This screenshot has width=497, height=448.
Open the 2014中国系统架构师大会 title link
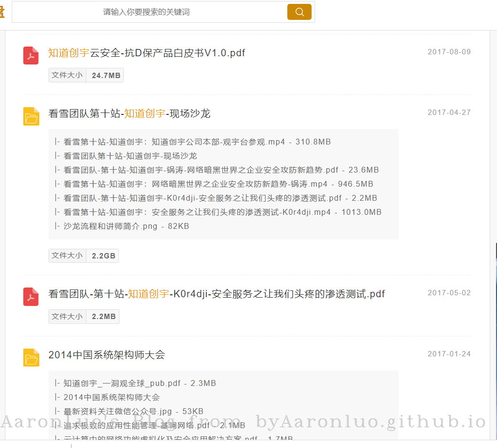pyautogui.click(x=107, y=355)
